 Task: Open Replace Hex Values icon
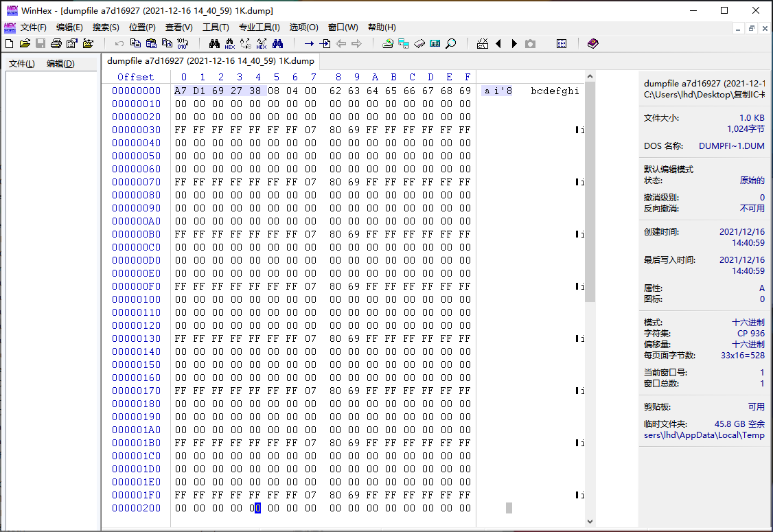[x=262, y=43]
